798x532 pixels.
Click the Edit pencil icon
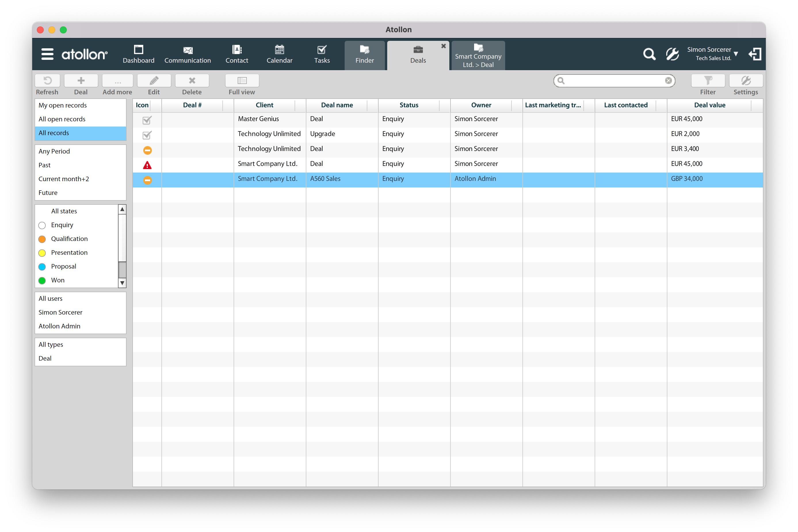[x=154, y=81]
